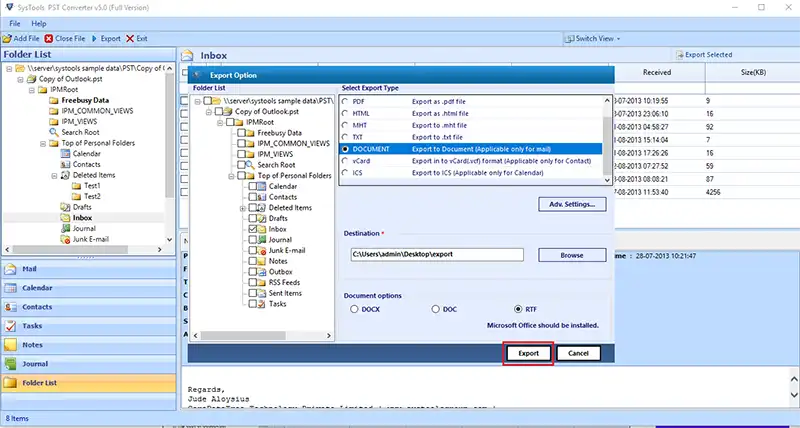Click RSS Feeds folder icon in Export Option tree
800x428 pixels.
[261, 283]
